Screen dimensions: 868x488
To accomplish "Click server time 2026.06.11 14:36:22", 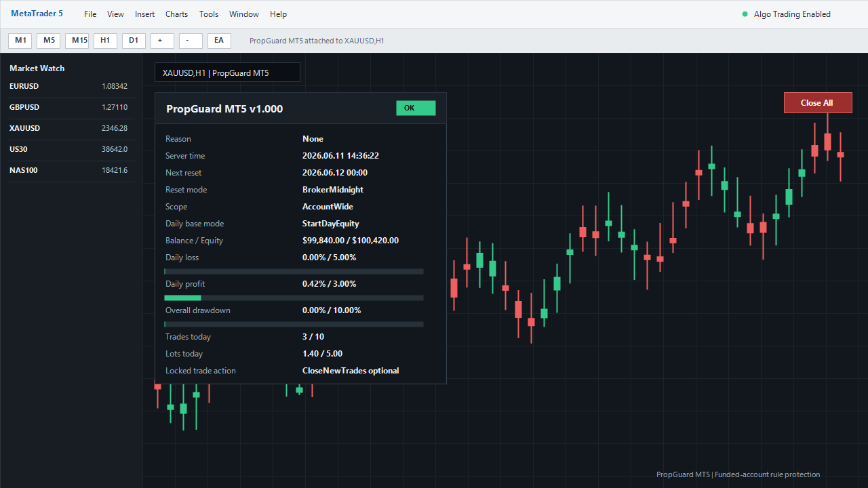I will click(x=340, y=156).
